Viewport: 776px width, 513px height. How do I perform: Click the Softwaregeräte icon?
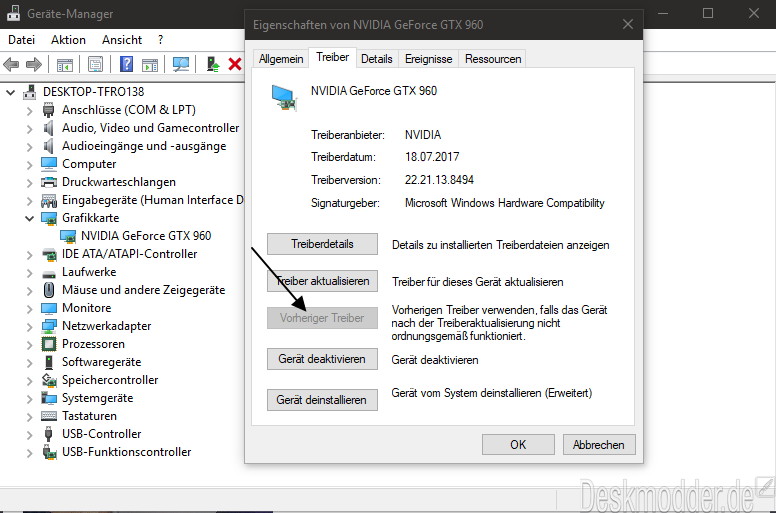click(x=48, y=362)
